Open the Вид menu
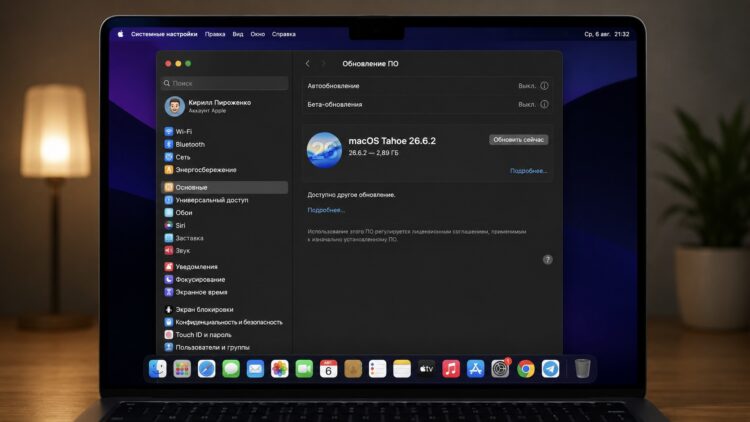Viewport: 750px width, 422px height. [x=238, y=34]
